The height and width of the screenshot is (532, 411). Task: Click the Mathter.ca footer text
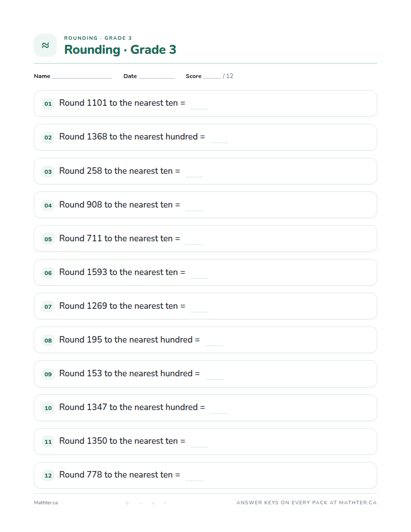(x=46, y=503)
